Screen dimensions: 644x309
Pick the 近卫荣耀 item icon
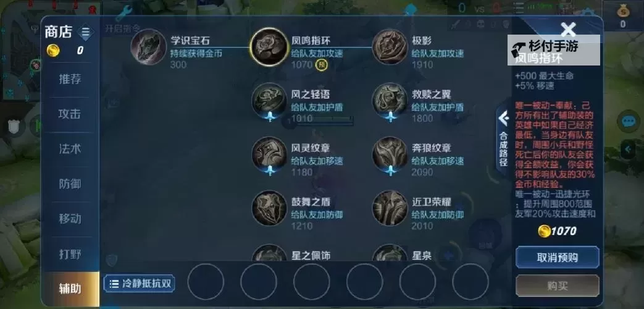click(390, 208)
